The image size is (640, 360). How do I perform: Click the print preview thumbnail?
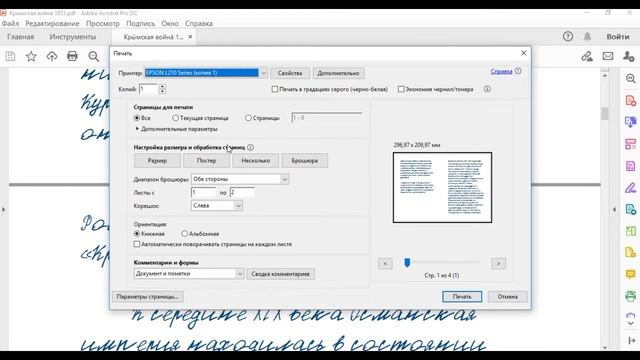click(442, 187)
